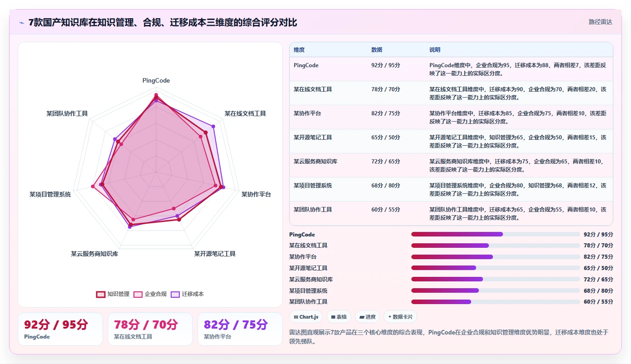This screenshot has width=631, height=364.
Task: Click the 某项目管理系统 progress bar
Action: click(x=496, y=290)
